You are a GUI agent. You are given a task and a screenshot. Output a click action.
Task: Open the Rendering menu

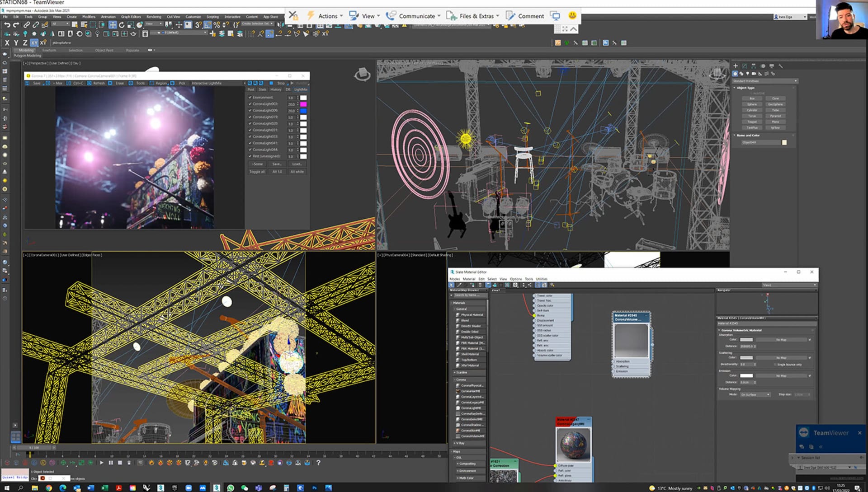[x=154, y=17]
